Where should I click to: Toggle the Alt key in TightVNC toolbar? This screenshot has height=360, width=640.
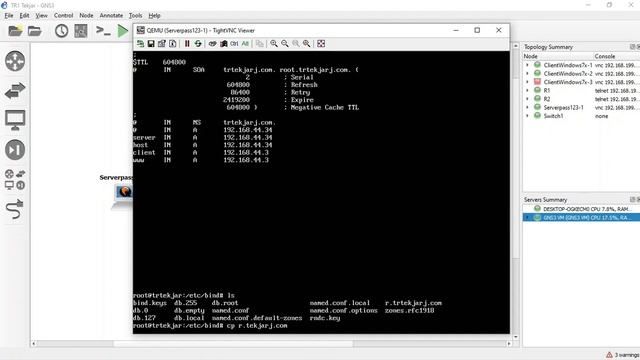tap(245, 44)
